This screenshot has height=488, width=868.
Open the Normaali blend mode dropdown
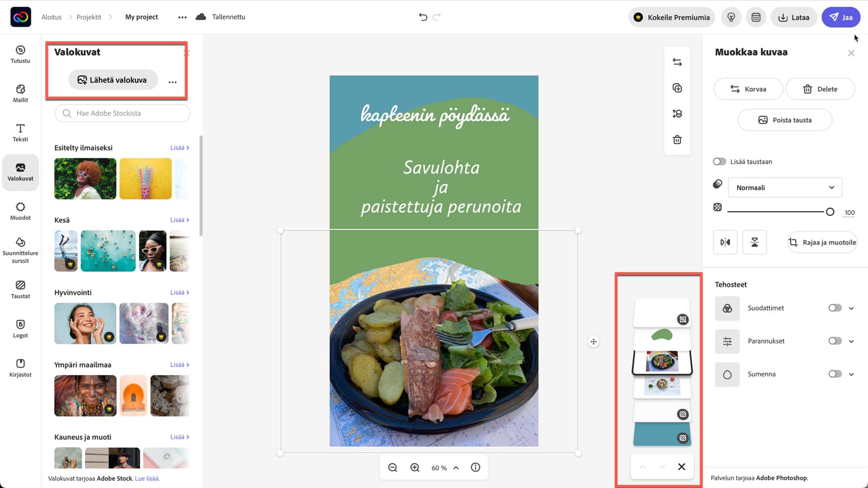(x=785, y=187)
